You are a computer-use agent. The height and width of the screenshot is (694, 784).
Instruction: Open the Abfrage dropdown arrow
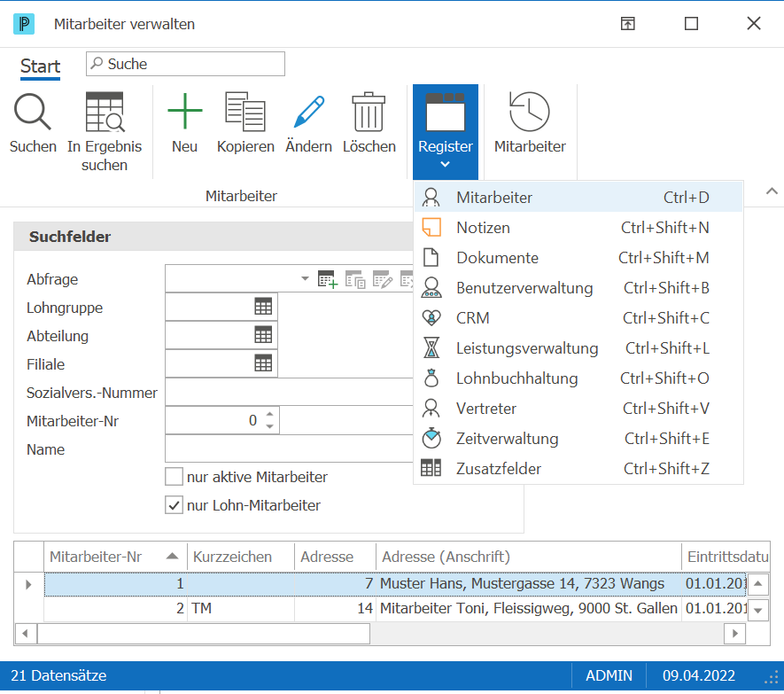(x=305, y=278)
